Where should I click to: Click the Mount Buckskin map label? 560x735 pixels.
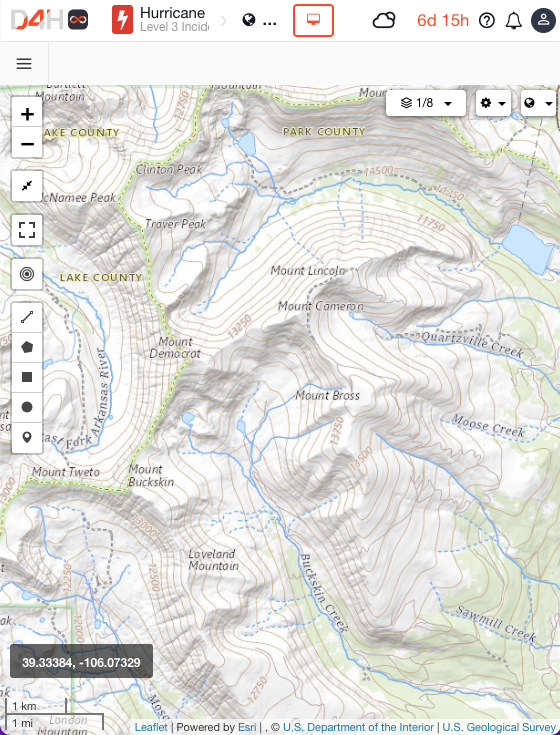(151, 475)
